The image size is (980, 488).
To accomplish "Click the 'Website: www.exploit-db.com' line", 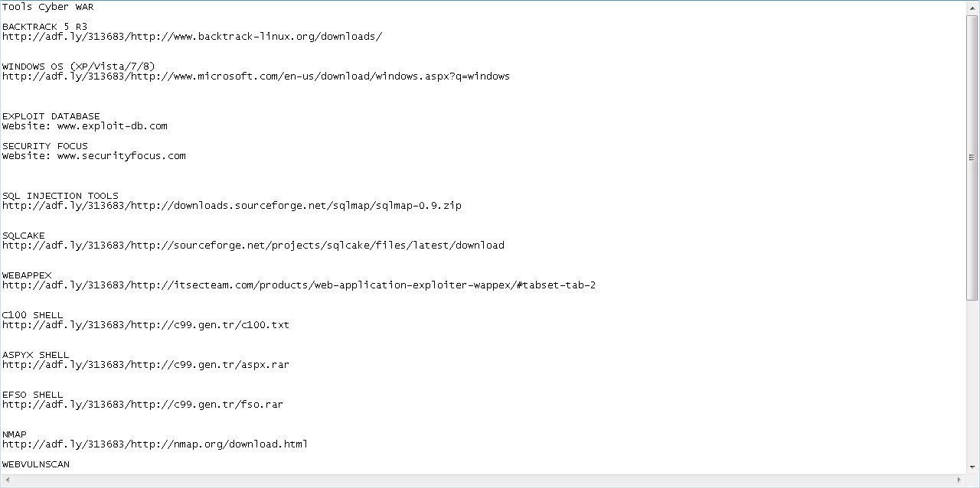I will (85, 126).
